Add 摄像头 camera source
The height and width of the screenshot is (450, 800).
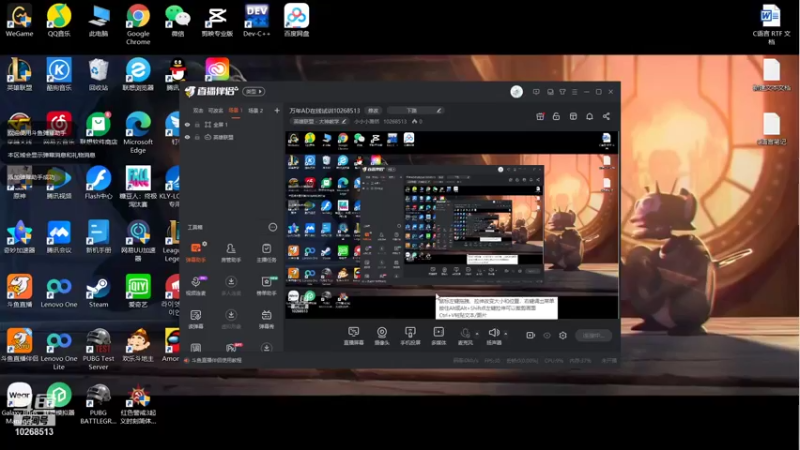pos(382,336)
